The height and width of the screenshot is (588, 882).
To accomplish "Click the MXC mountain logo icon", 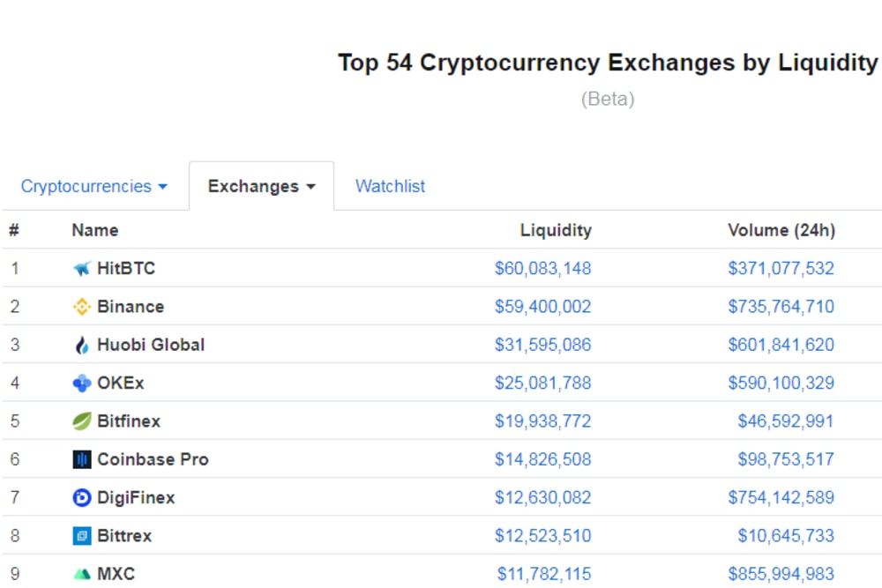I will (x=82, y=574).
